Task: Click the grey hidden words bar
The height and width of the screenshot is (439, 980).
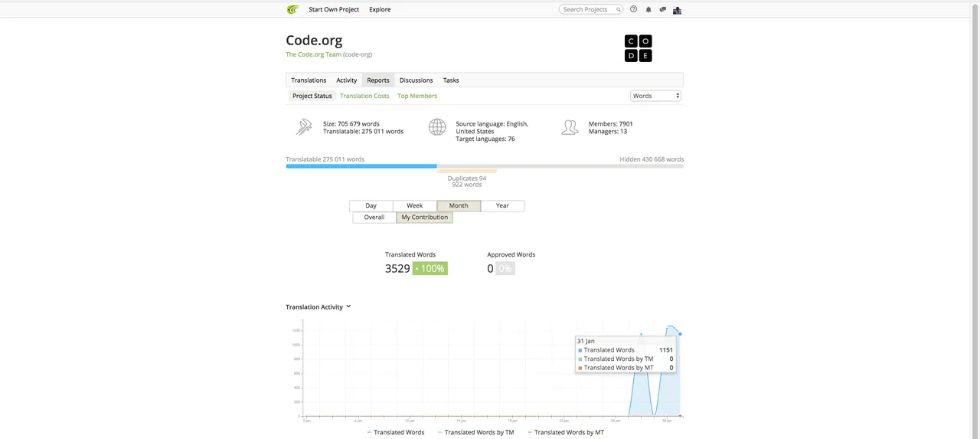Action: [x=560, y=166]
